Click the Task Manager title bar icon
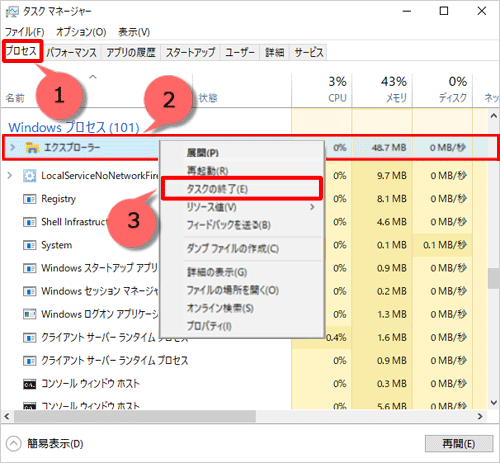Viewport: 500px width, 463px height. tap(12, 12)
